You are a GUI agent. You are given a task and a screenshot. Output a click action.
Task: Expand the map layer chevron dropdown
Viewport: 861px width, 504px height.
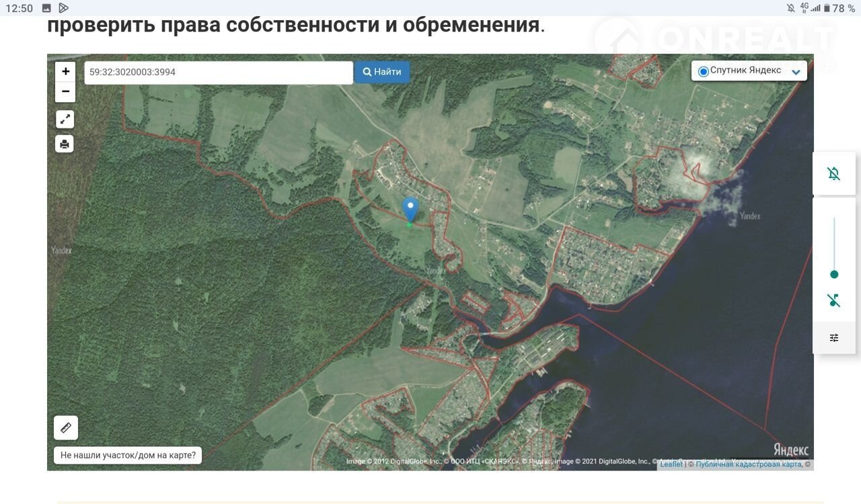(x=796, y=72)
